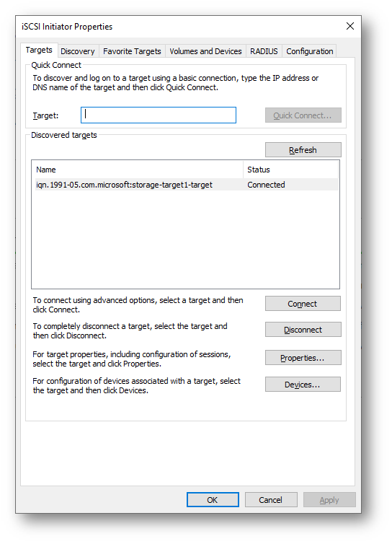Click the Status column header
Viewport: 392px width, 544px height.
pos(290,170)
